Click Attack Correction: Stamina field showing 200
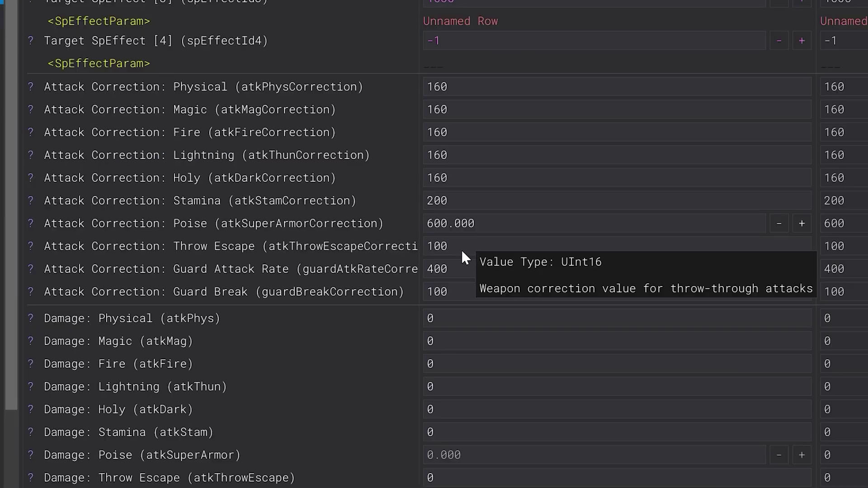The height and width of the screenshot is (488, 868). pos(617,201)
